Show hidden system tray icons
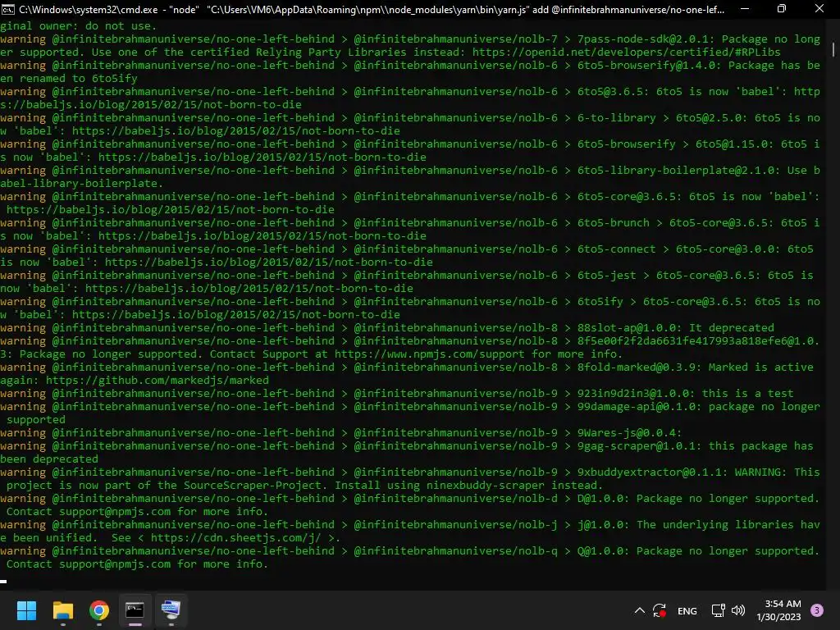The width and height of the screenshot is (840, 630). (640, 610)
